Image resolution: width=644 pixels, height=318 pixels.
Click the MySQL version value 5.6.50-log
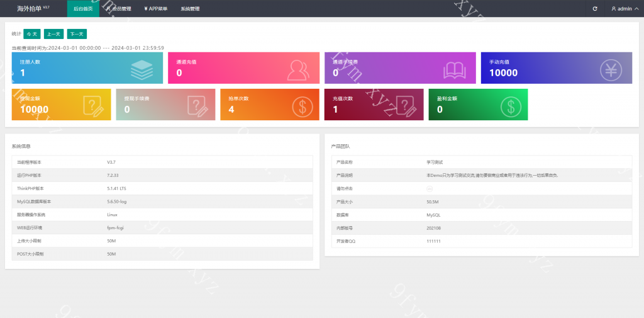[x=116, y=202]
